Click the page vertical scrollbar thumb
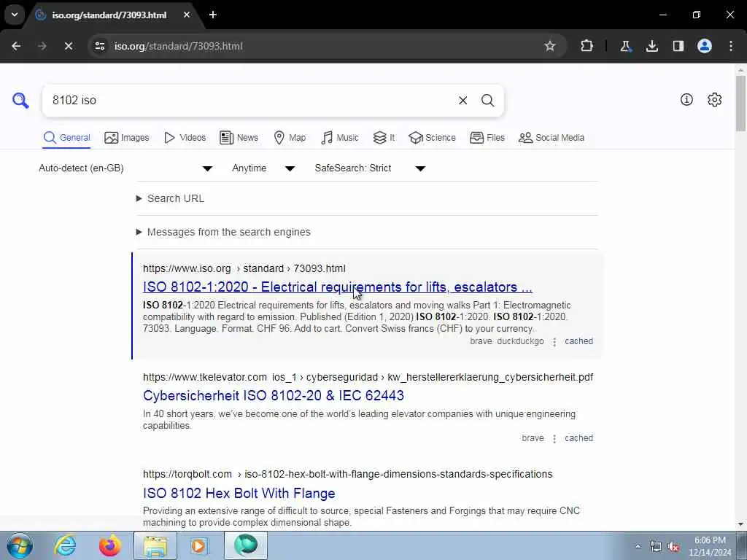Viewport: 747px width, 560px height. (x=741, y=103)
